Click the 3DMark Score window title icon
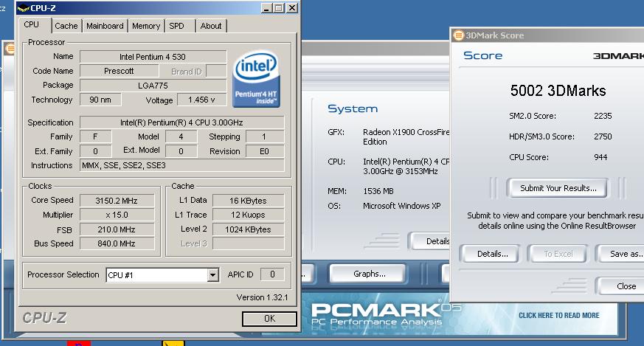This screenshot has width=644, height=346. pyautogui.click(x=458, y=35)
